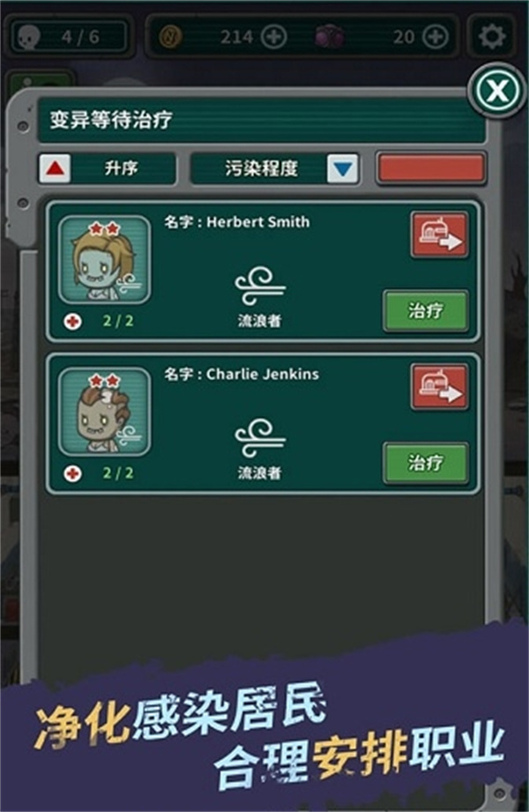Viewport: 529px width, 812px height.
Task: Tap Herbert Smith's wanderer wind icon
Action: click(259, 286)
